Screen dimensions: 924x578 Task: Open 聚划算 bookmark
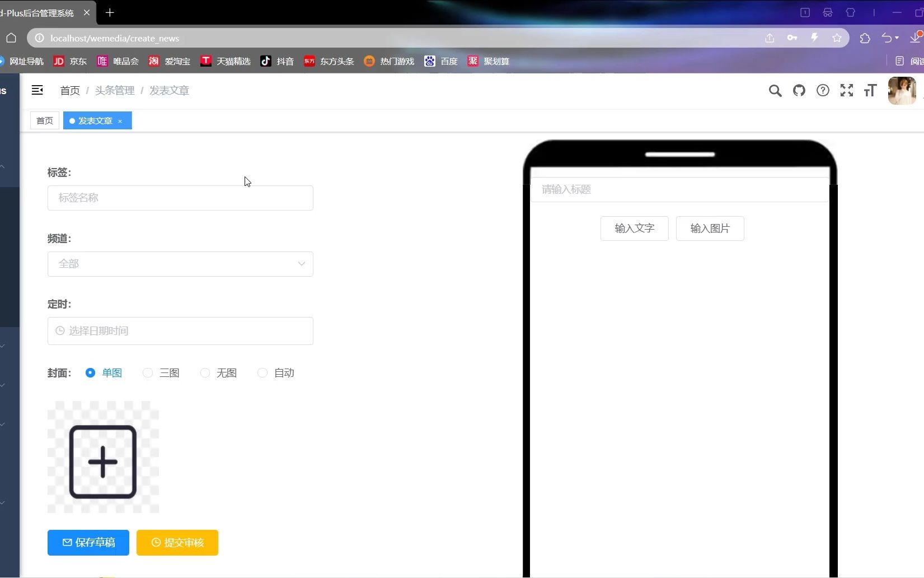pyautogui.click(x=488, y=61)
